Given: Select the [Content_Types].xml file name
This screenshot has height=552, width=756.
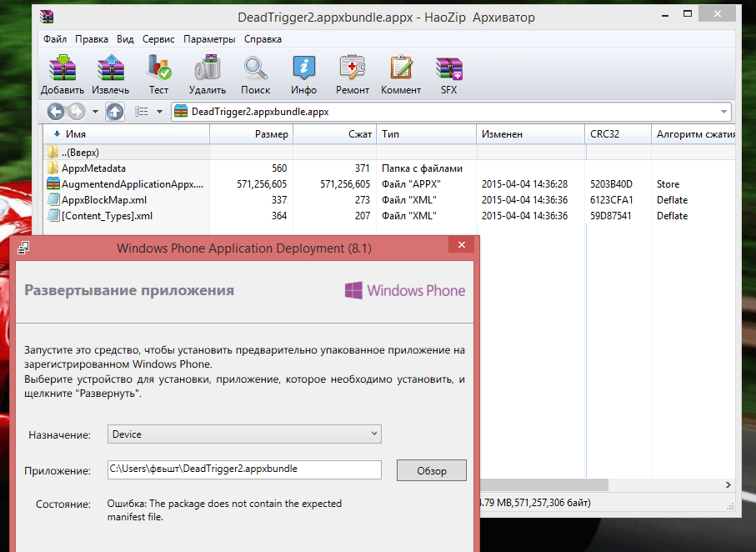Looking at the screenshot, I should click(107, 216).
